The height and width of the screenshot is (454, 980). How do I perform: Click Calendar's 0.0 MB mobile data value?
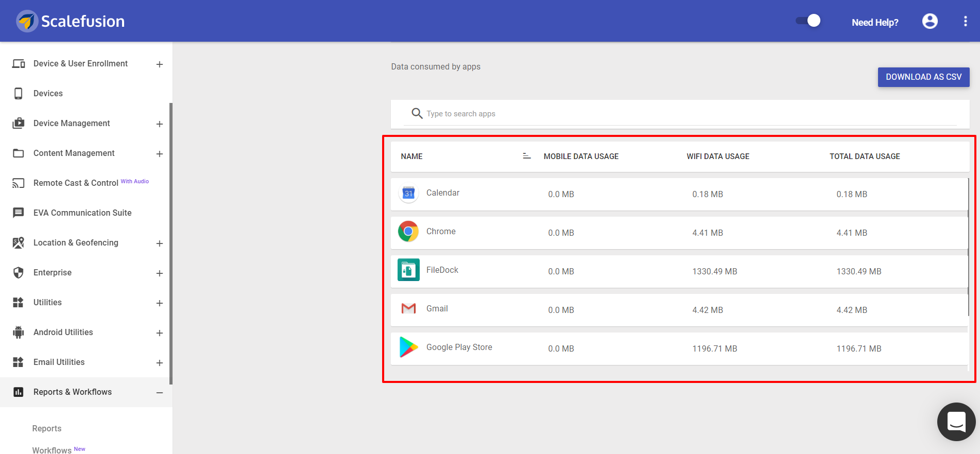click(561, 194)
